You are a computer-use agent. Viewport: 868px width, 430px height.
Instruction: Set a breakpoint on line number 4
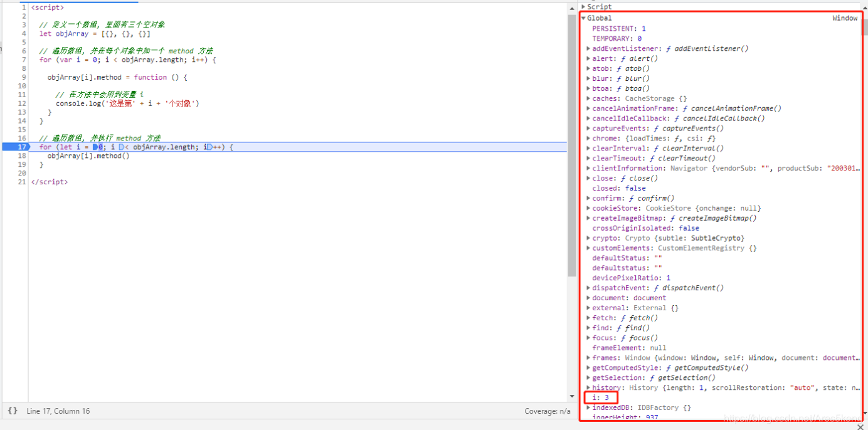tap(24, 33)
